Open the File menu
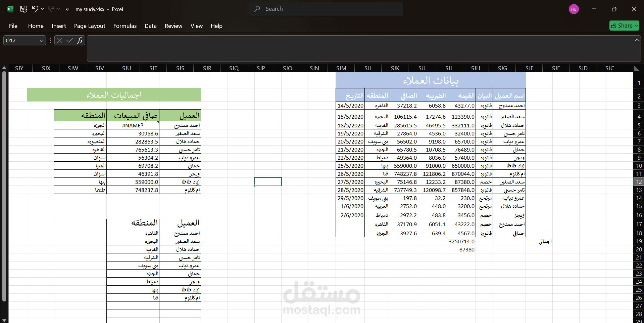 point(13,26)
